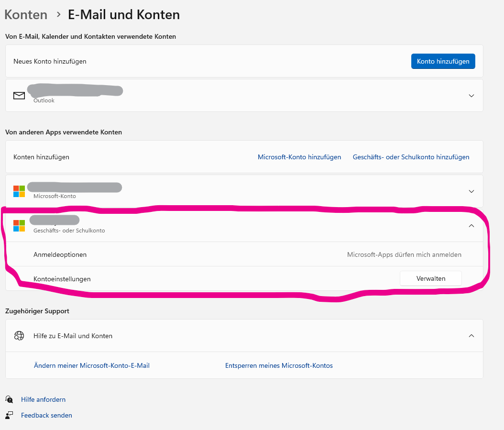This screenshot has height=430, width=504.
Task: Expand the Microsoft-Konto entry chevron
Action: click(x=471, y=191)
